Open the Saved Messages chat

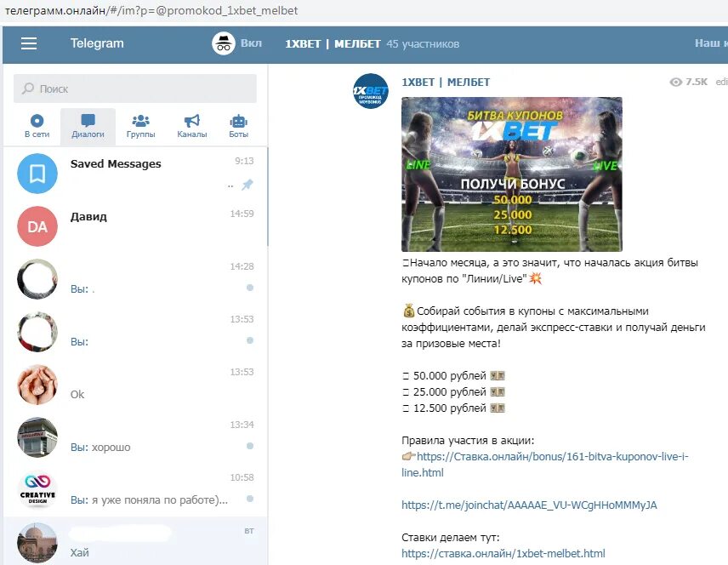click(x=135, y=174)
